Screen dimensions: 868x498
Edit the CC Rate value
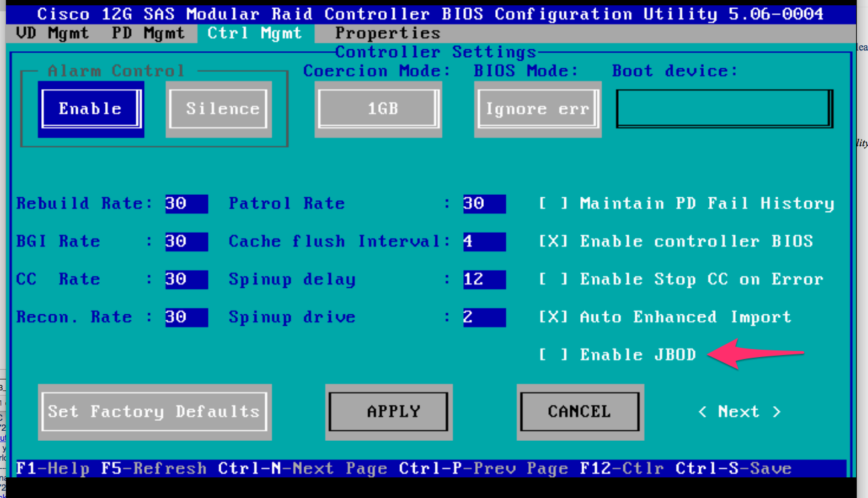coord(186,279)
